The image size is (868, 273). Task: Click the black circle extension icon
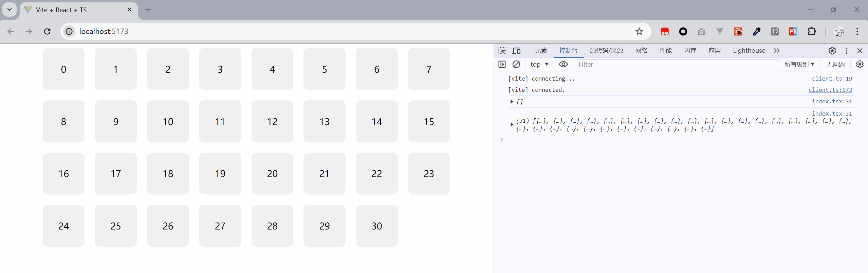tap(683, 32)
